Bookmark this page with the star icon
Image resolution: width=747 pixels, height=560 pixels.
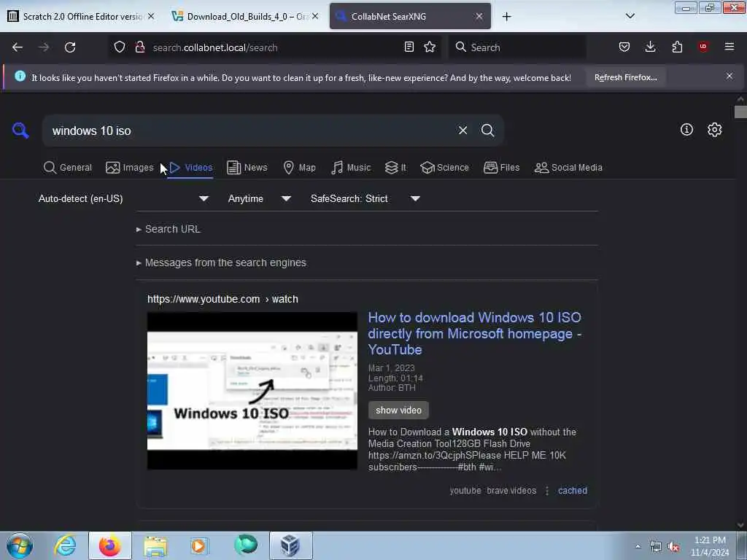(430, 47)
